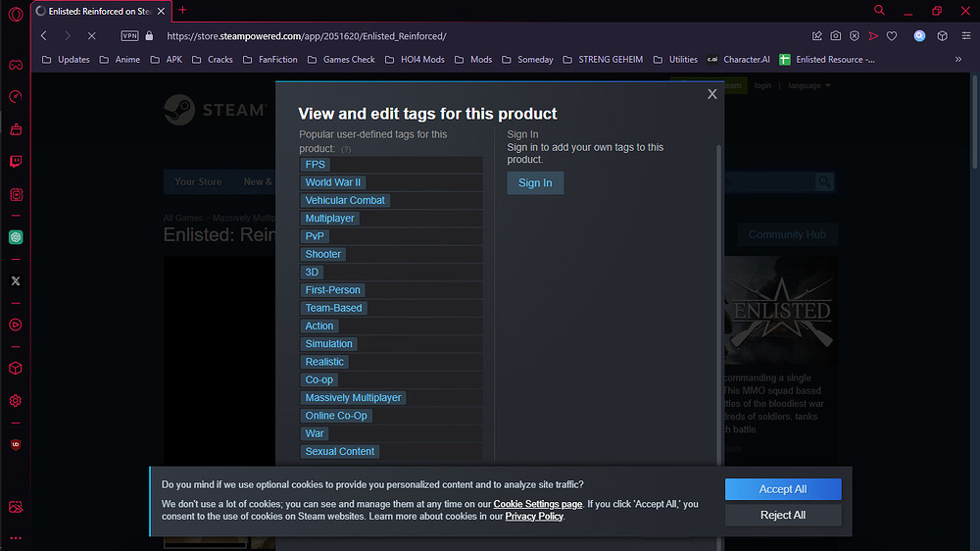
Task: Open ChatGPT from the sidebar
Action: coord(16,237)
